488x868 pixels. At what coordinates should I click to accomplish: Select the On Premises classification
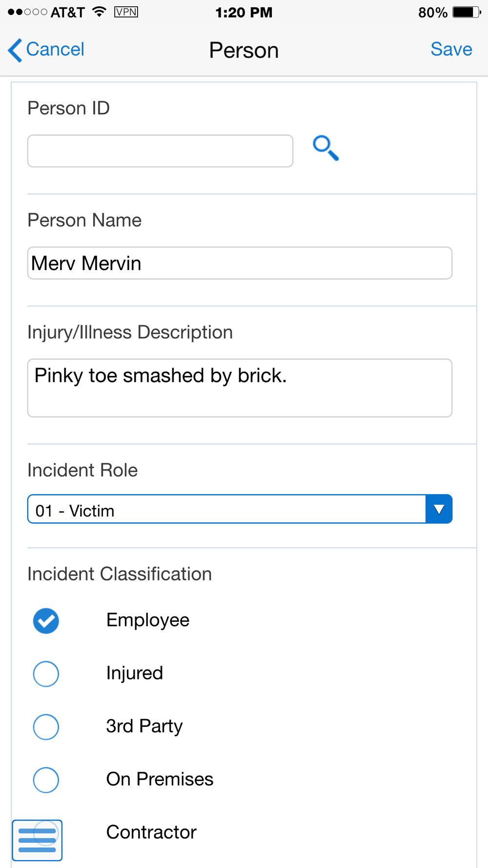(46, 780)
